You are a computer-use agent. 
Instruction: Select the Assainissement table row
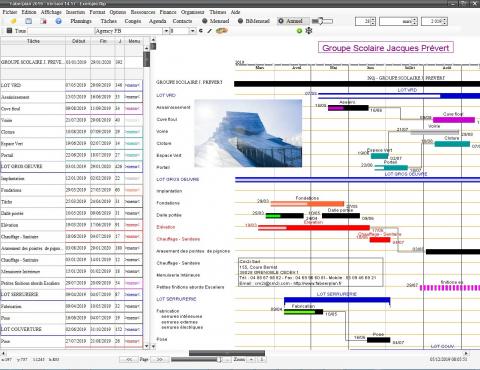[x=72, y=97]
